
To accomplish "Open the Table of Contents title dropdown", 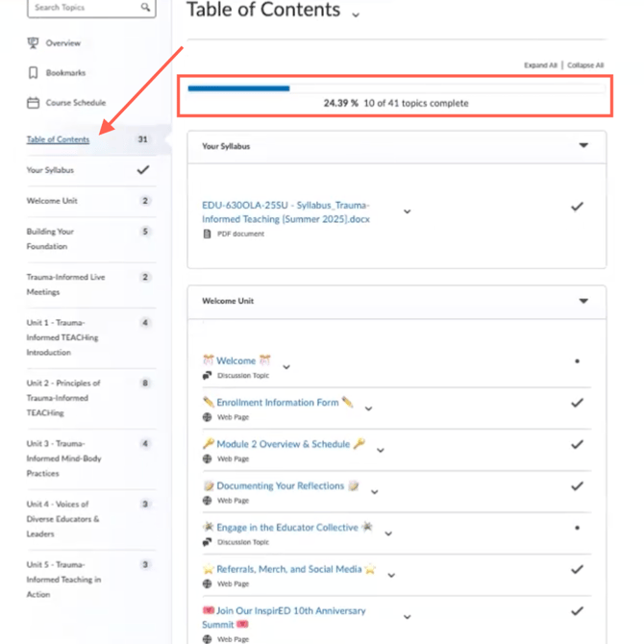I will [356, 14].
